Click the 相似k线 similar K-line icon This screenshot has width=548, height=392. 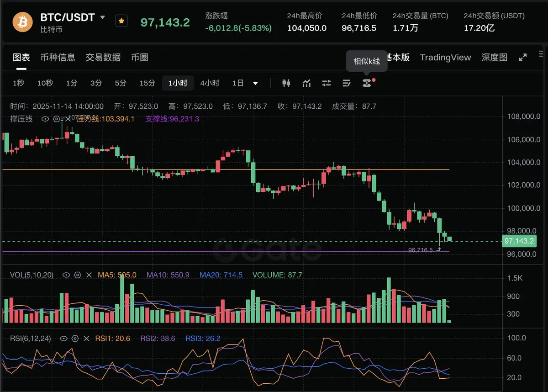(367, 83)
